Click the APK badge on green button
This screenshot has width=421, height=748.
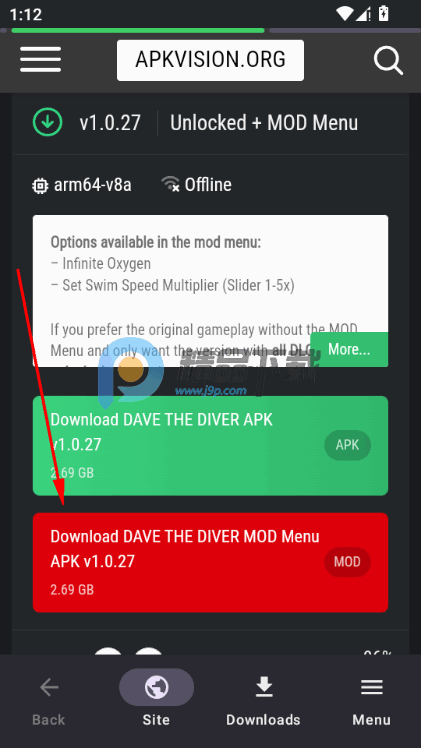tap(348, 445)
